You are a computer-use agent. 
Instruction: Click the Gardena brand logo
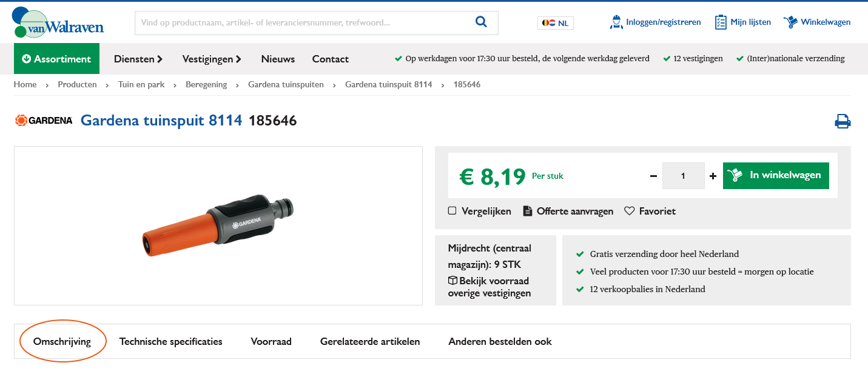coord(44,121)
